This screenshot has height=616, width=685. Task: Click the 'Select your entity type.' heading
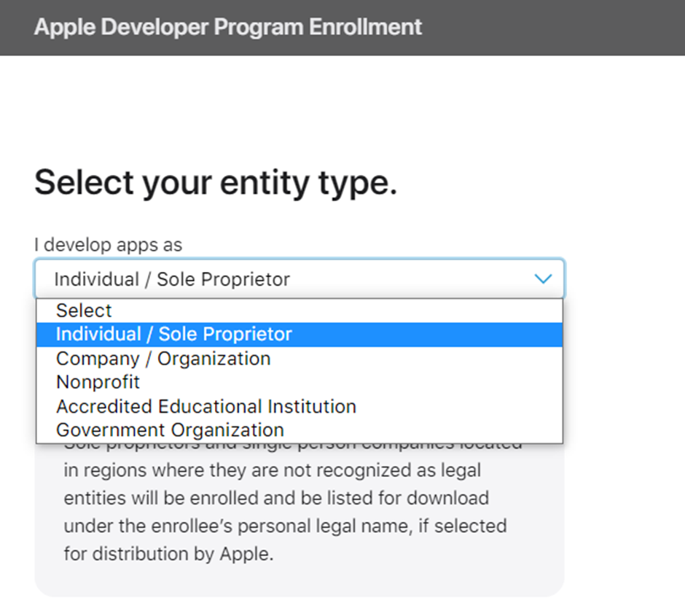coord(216,182)
